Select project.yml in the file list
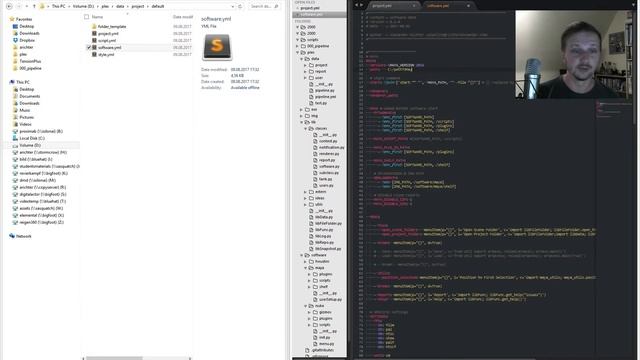The image size is (640, 360). [x=108, y=33]
